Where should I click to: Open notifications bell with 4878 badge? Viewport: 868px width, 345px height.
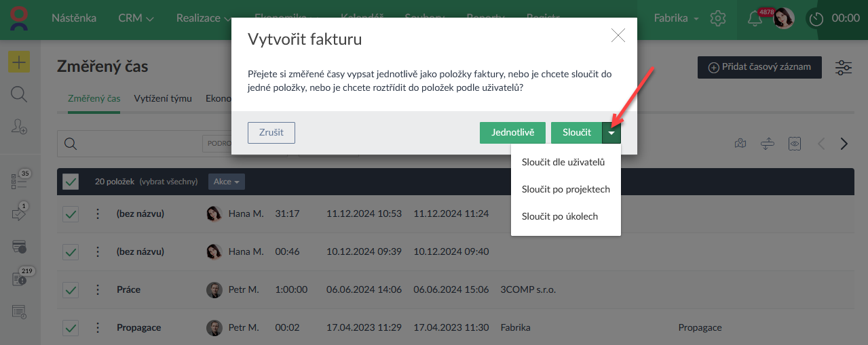coord(754,19)
